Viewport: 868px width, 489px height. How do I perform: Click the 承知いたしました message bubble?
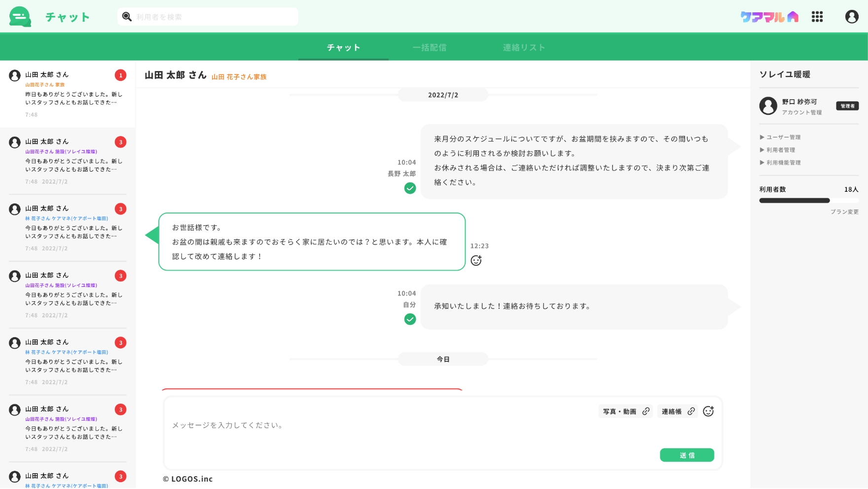click(x=574, y=307)
